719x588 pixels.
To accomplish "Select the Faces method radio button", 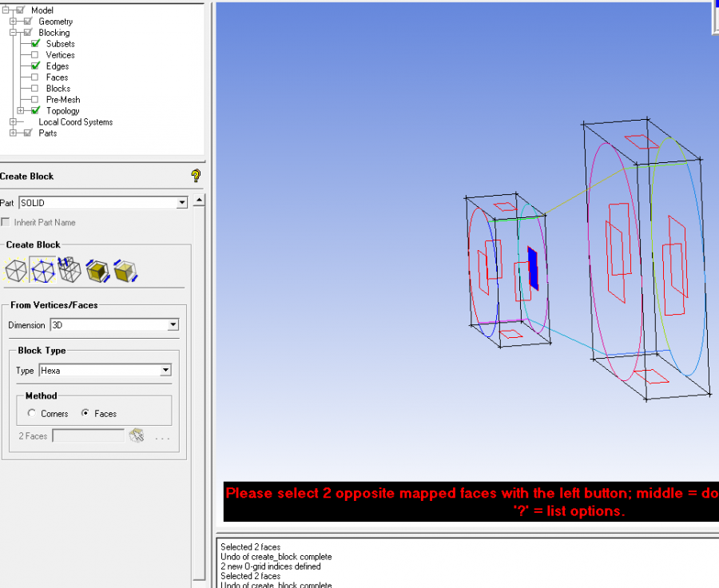I will (x=85, y=413).
